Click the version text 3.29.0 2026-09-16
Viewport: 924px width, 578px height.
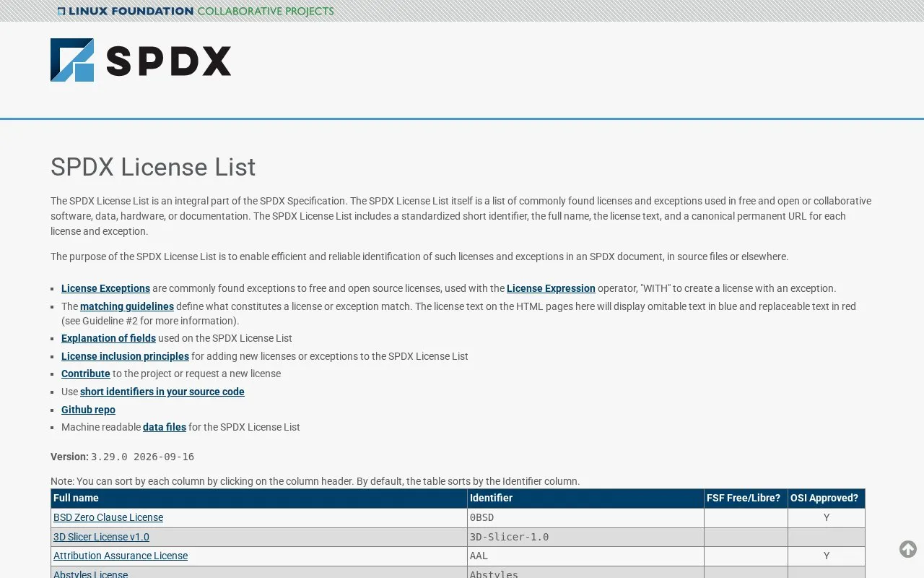tap(142, 457)
